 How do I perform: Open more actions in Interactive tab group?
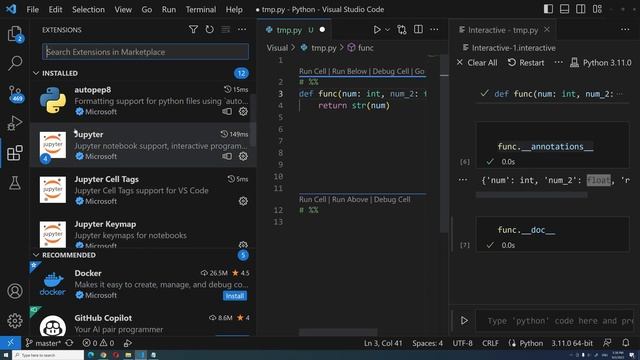point(625,29)
